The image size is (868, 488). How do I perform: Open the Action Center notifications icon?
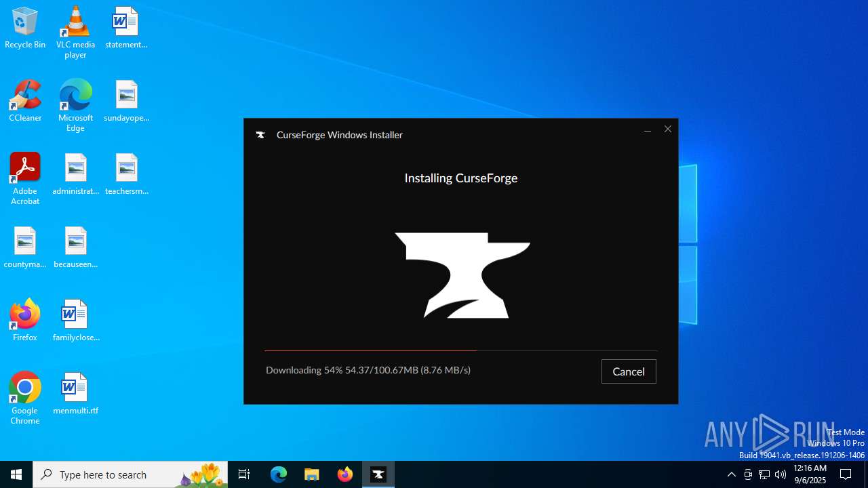pyautogui.click(x=846, y=474)
